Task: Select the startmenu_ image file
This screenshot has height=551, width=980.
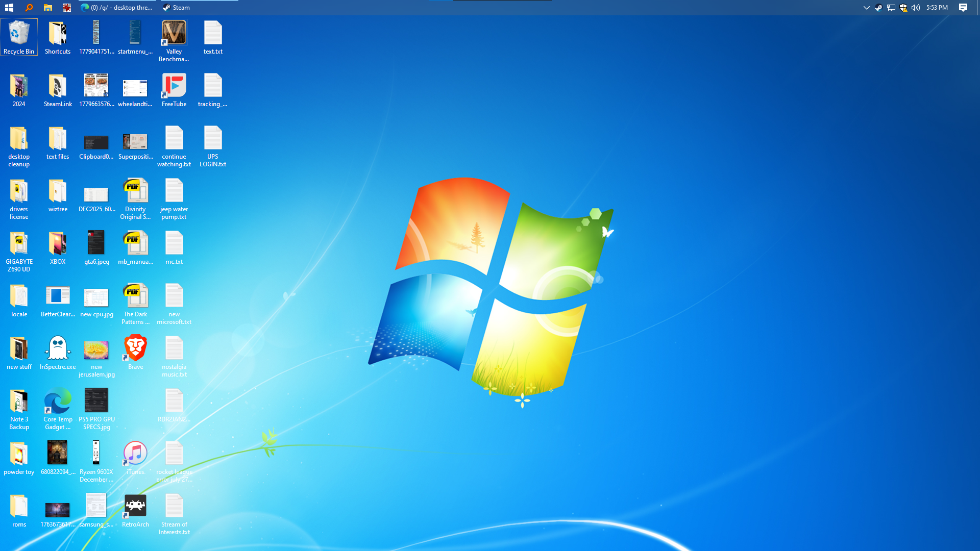Action: pyautogui.click(x=135, y=37)
